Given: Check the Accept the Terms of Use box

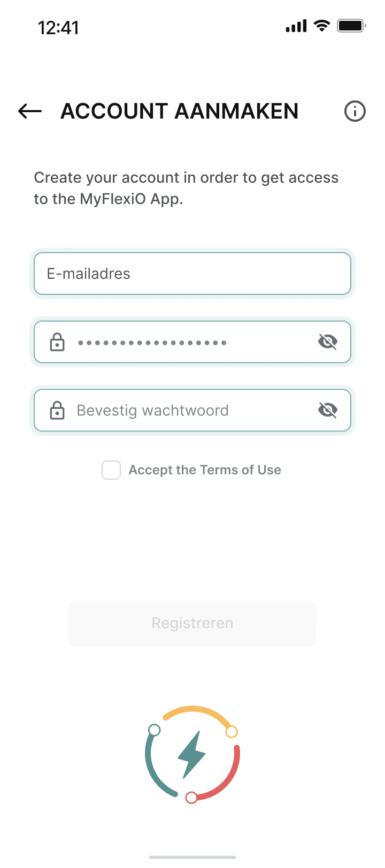Looking at the screenshot, I should pyautogui.click(x=111, y=470).
